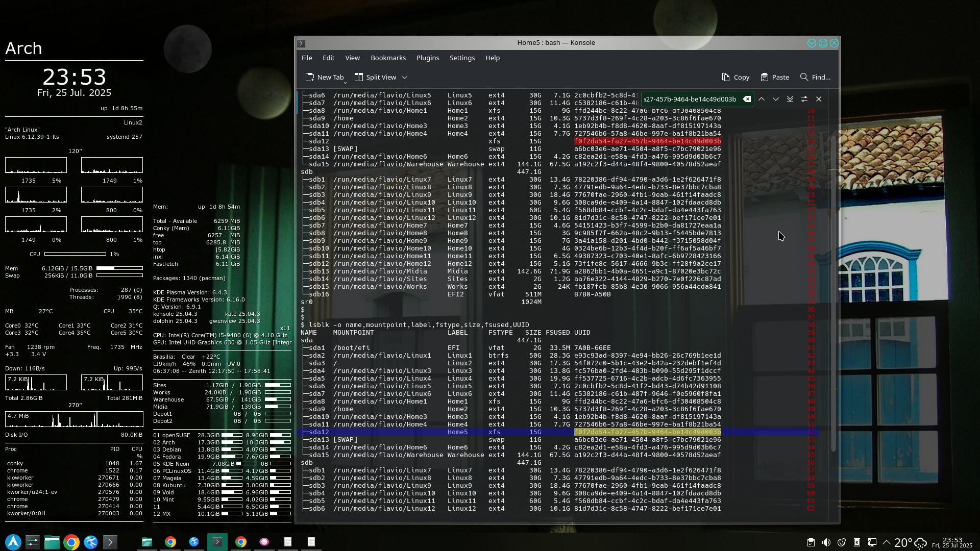Open search options settings

coord(804,99)
